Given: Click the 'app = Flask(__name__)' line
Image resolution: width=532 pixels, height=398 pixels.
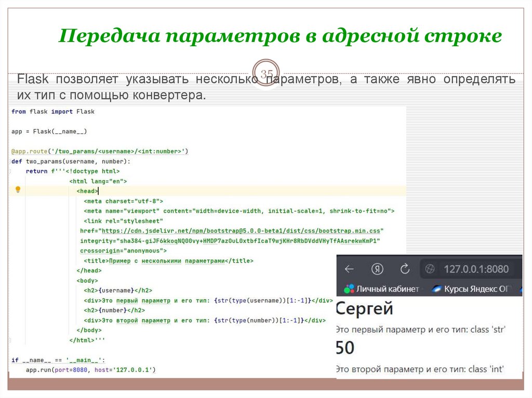Looking at the screenshot, I should coord(49,131).
